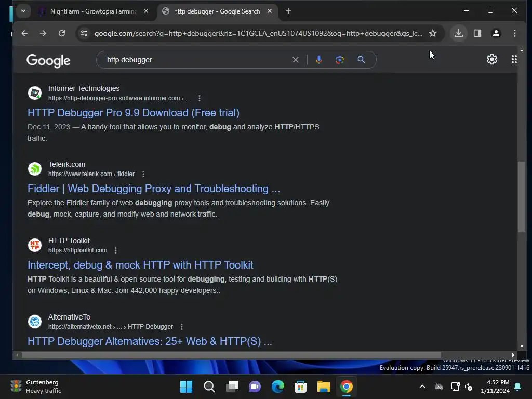The height and width of the screenshot is (399, 532).
Task: Open Google apps grid
Action: pyautogui.click(x=514, y=59)
